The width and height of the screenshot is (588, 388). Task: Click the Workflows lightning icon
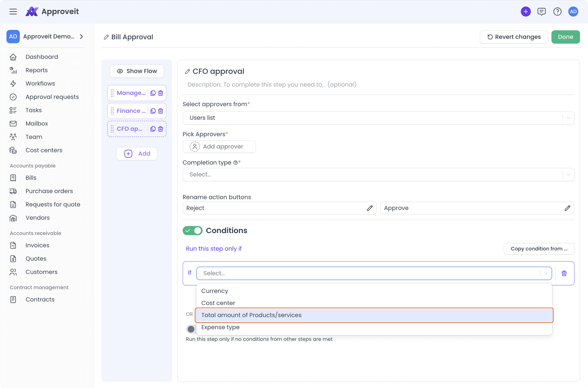pos(13,84)
